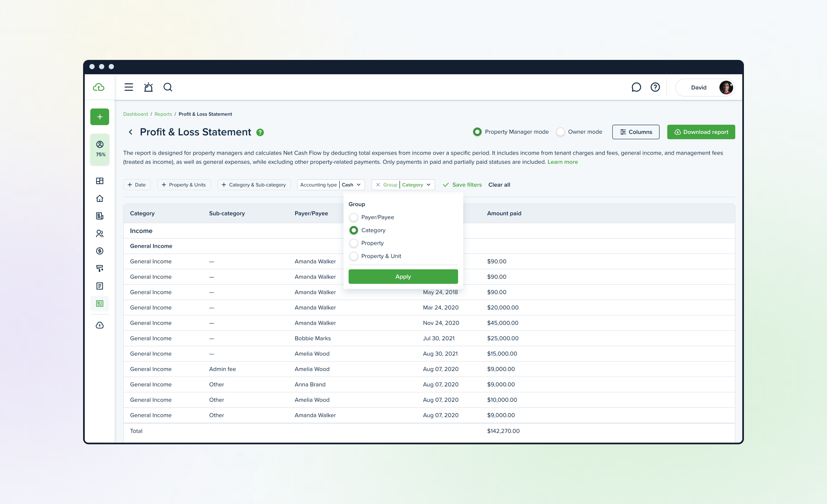Click the green plus sidebar button

(100, 117)
